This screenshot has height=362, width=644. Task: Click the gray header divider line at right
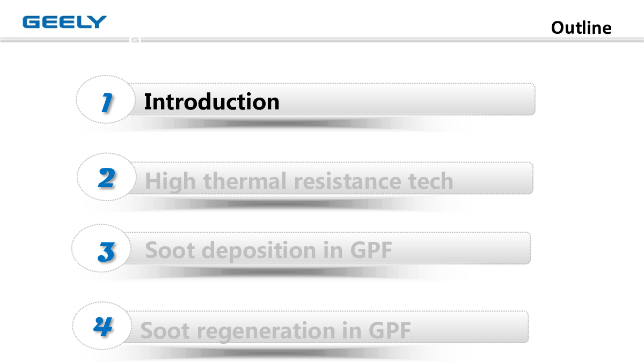392,40
